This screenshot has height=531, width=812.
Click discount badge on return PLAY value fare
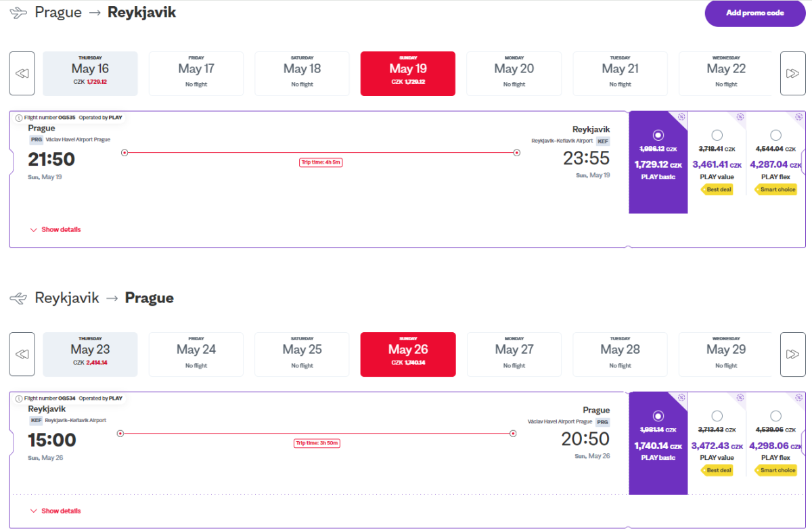click(x=740, y=398)
